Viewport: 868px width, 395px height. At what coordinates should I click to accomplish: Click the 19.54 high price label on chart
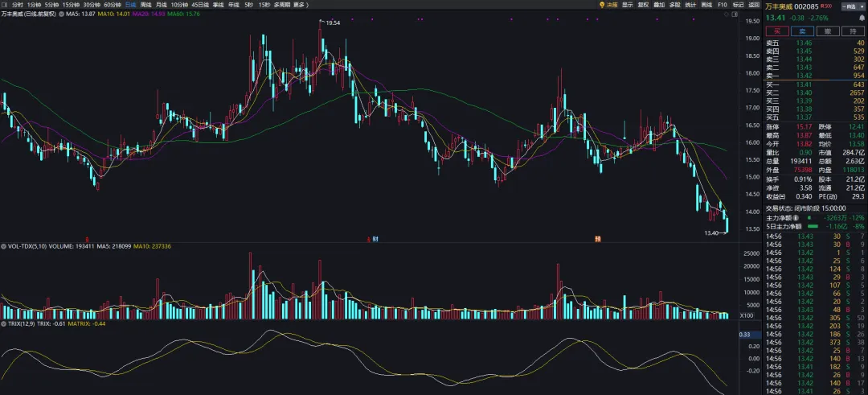point(333,23)
